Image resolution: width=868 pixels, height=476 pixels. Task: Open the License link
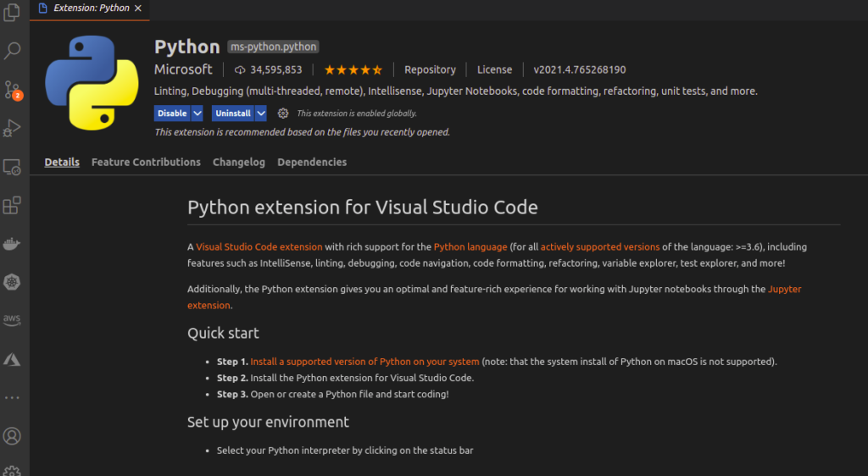coord(494,69)
